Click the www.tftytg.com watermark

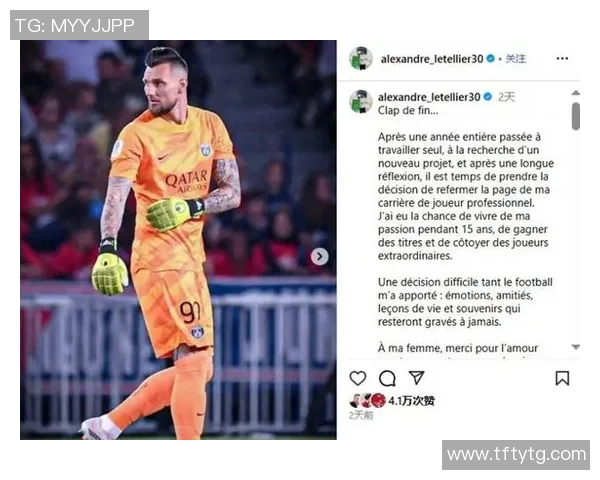click(516, 455)
